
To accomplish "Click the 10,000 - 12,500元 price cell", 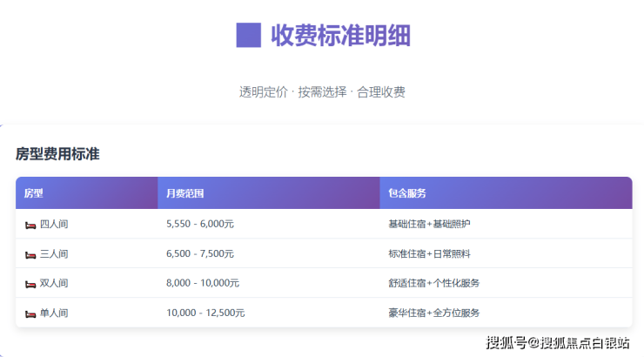I will [205, 313].
